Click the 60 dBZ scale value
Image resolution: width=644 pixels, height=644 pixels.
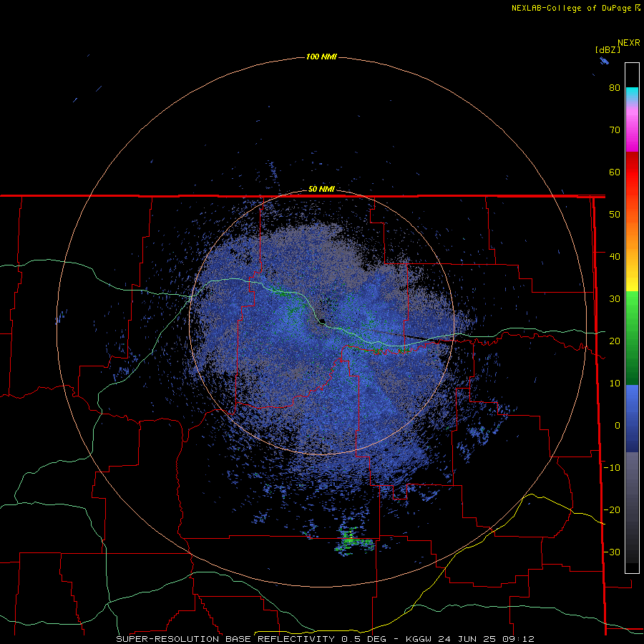615,172
